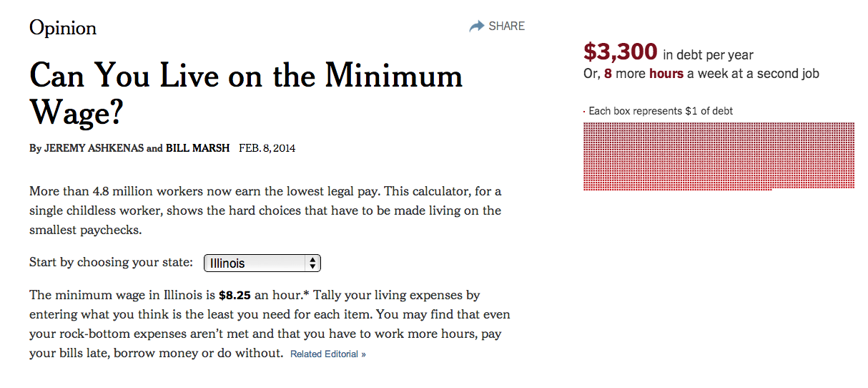This screenshot has width=868, height=388.
Task: Open the Related Editorial link
Action: pyautogui.click(x=327, y=354)
